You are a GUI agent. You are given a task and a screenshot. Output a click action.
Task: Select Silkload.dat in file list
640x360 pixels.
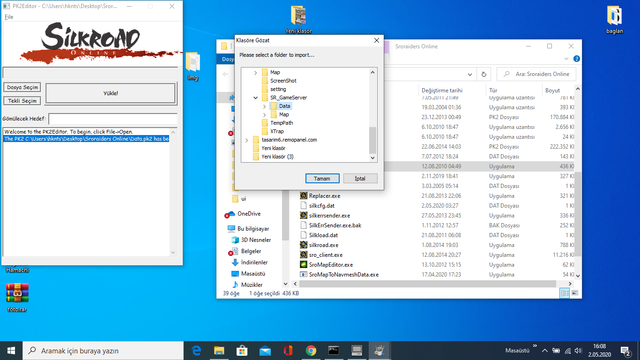point(323,235)
